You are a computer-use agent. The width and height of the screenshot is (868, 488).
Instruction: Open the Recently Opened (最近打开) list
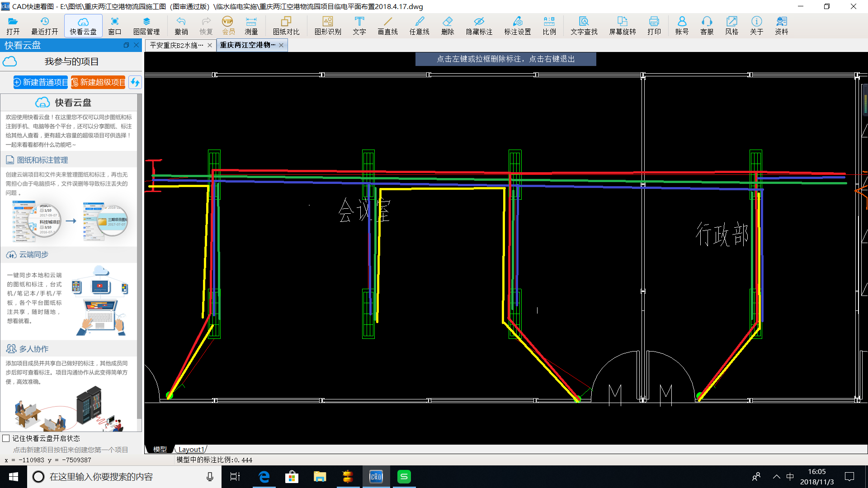(x=45, y=26)
